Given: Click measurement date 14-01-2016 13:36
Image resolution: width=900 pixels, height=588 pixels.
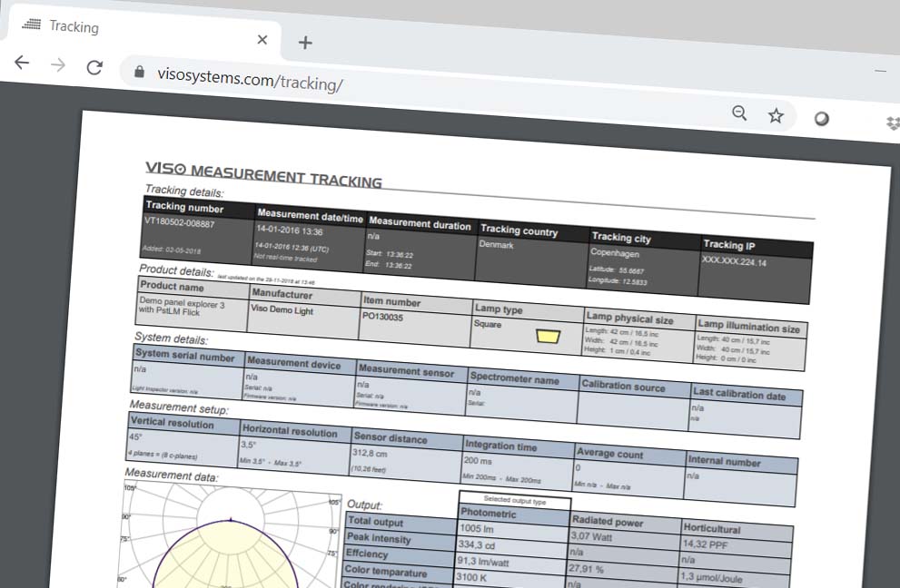Looking at the screenshot, I should point(290,230).
